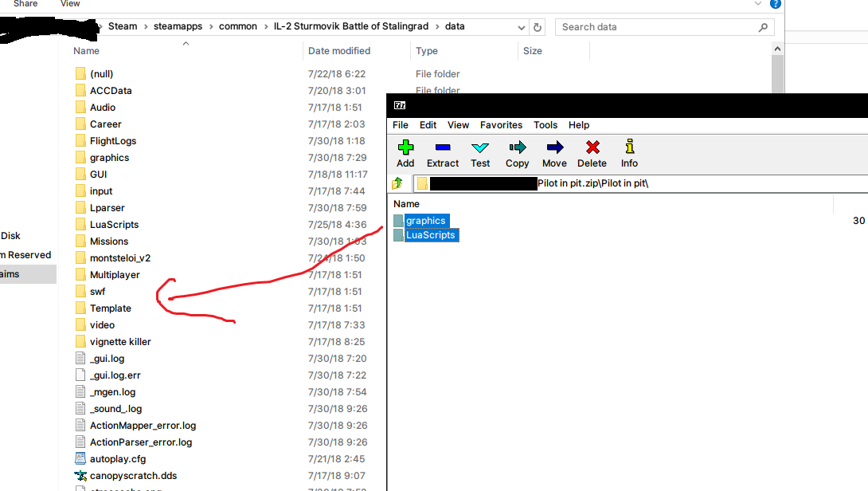Open the Tools menu in 7-Zip
Viewport: 868px width, 491px height.
[x=545, y=125]
